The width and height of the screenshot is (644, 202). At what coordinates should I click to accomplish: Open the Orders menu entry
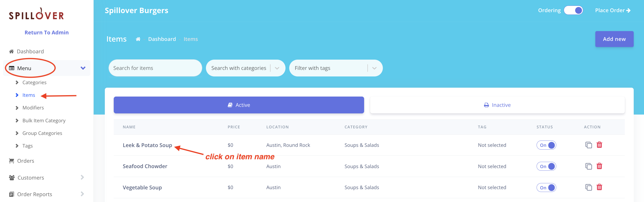click(26, 161)
